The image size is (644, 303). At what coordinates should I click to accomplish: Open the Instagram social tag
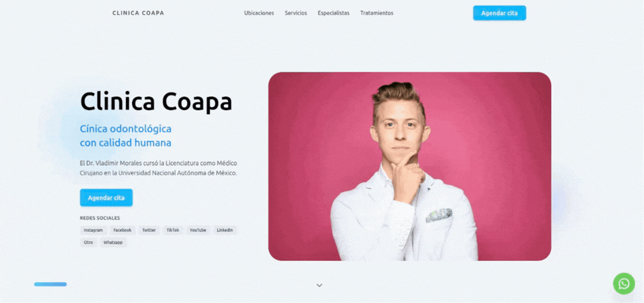point(93,230)
